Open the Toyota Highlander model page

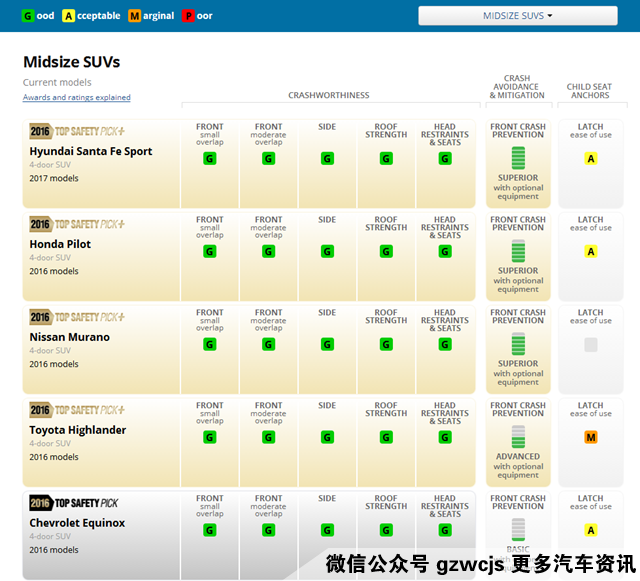(x=77, y=430)
